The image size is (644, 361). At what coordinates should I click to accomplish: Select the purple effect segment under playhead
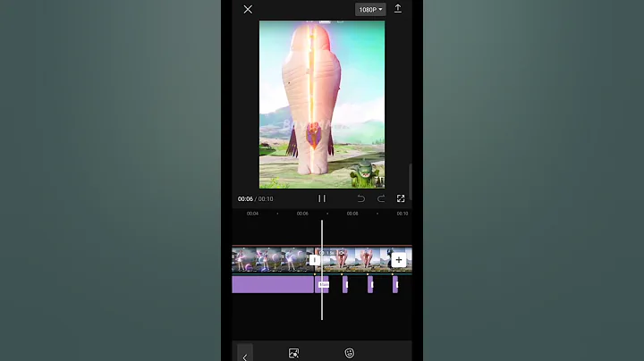322,284
